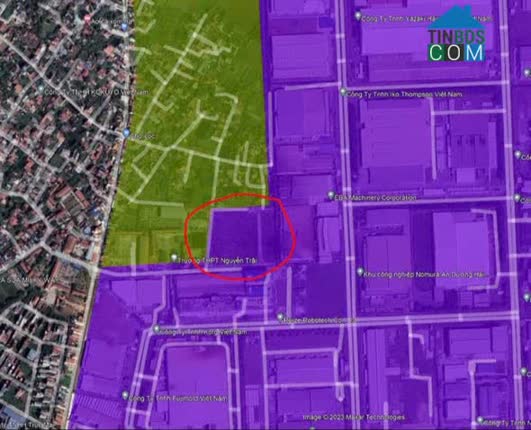Click the KOKUYO Việt Nam company pin
531x430 pixels.
[41, 89]
